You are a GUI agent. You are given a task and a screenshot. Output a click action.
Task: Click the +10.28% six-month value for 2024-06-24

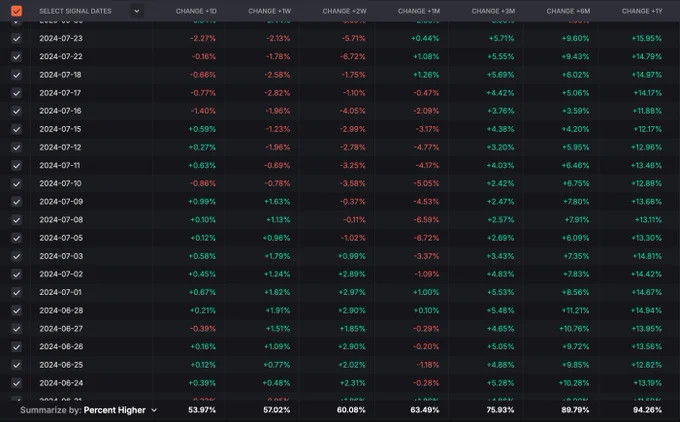[x=574, y=383]
